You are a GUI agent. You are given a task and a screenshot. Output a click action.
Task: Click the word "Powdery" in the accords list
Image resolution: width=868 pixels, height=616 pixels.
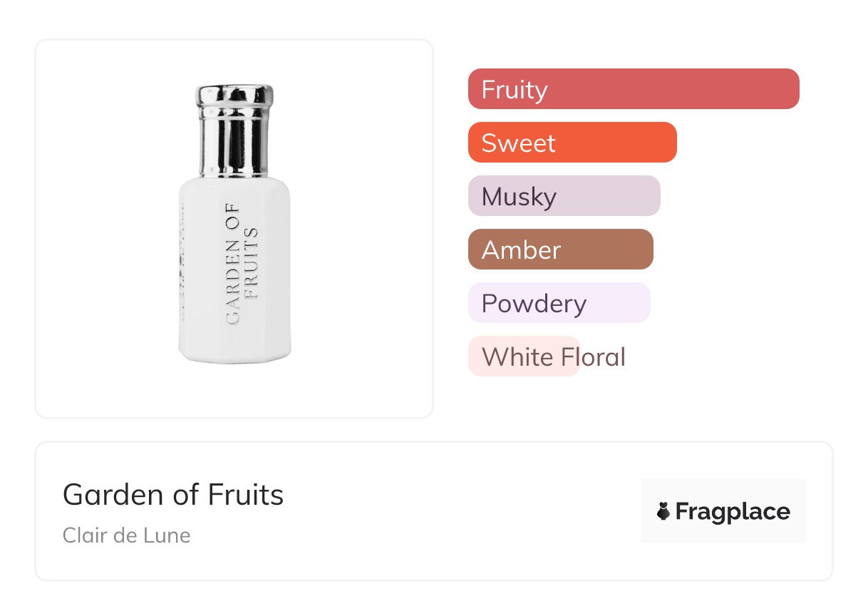(534, 304)
